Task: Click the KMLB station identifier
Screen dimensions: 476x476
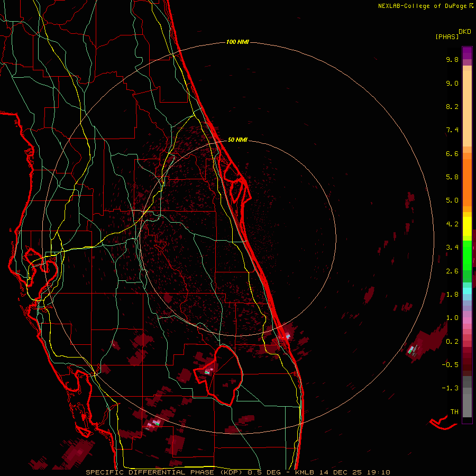Action: tap(304, 472)
